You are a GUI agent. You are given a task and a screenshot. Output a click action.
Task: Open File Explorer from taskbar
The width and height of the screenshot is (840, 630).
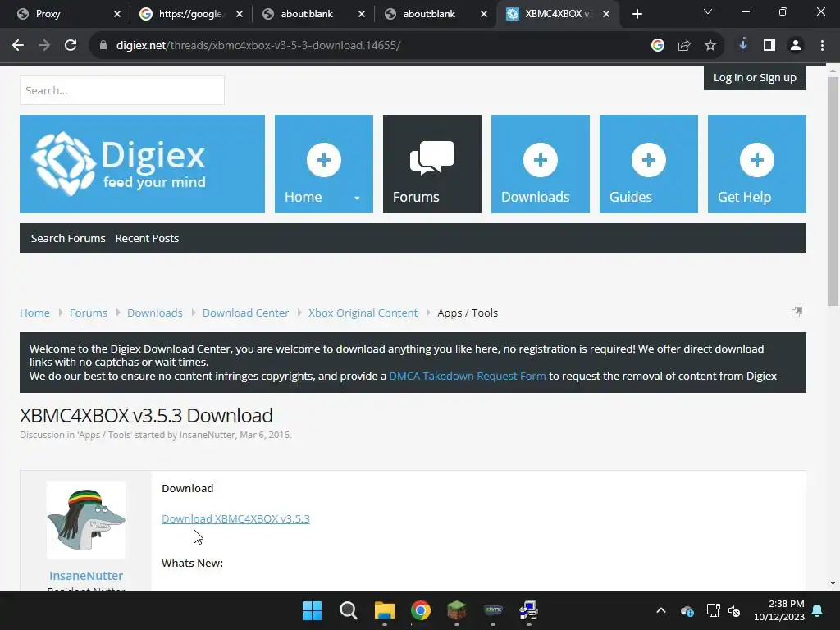coord(385,610)
